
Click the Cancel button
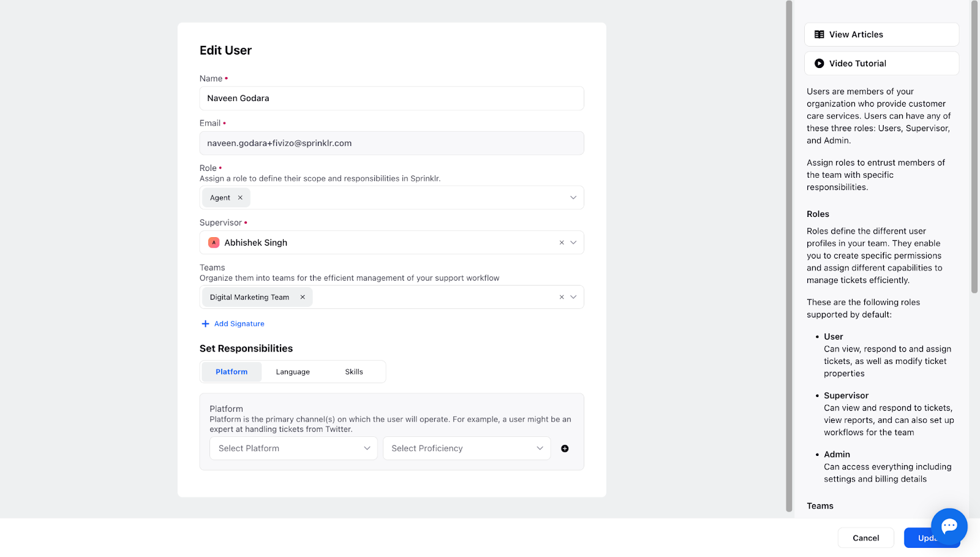865,538
